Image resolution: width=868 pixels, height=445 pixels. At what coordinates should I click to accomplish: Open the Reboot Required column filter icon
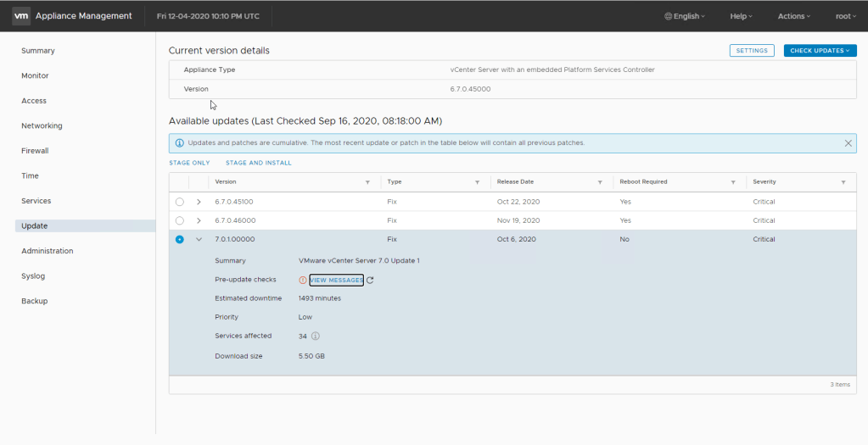click(733, 182)
